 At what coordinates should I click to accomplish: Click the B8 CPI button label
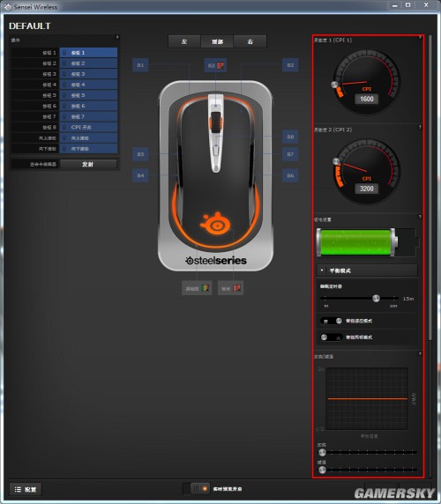coord(290,137)
